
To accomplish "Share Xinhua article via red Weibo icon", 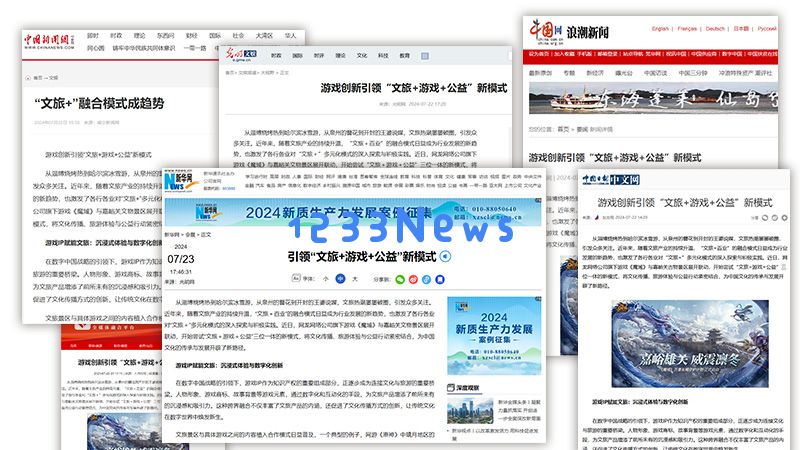I will [413, 279].
